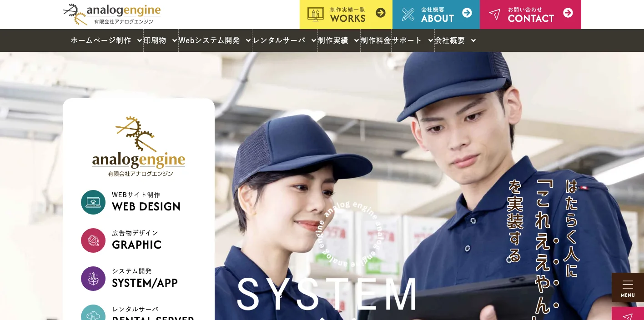
Task: Click the arrow circle on the WORKS button
Action: (381, 13)
